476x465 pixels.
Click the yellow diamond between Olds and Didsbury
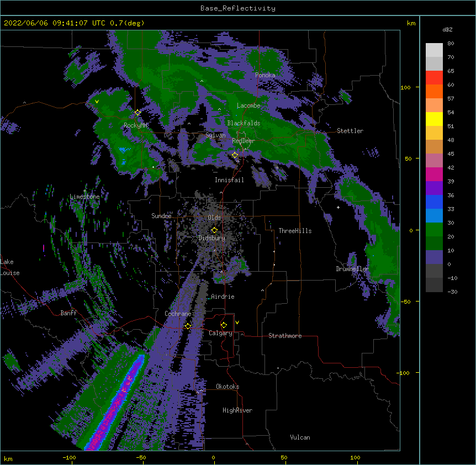(214, 230)
